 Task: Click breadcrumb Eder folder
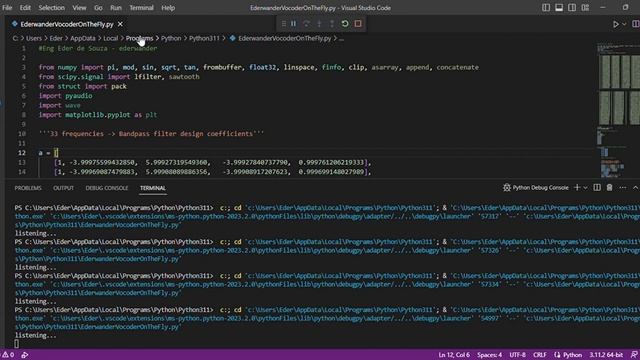[56, 38]
